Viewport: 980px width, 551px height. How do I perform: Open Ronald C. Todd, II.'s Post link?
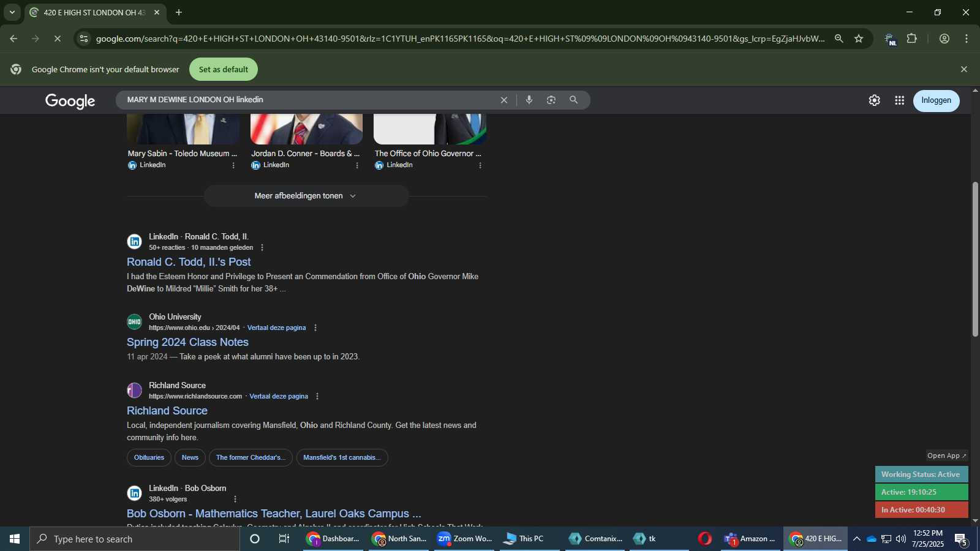pos(189,262)
